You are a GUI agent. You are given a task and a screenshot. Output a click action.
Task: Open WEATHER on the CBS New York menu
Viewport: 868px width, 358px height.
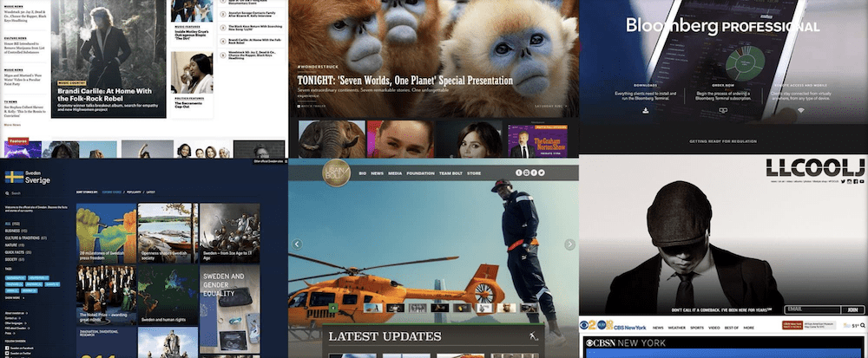pos(676,328)
